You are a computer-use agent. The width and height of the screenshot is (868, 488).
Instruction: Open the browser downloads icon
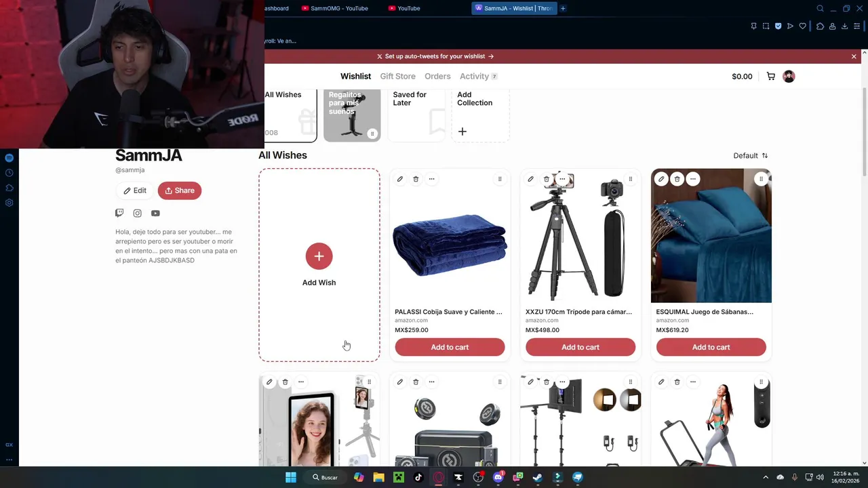tap(844, 26)
